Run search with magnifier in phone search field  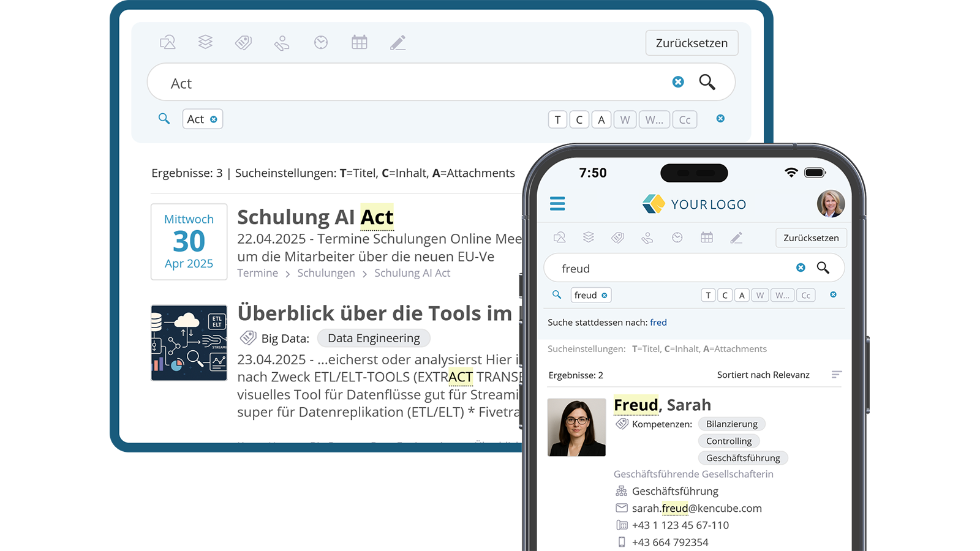pyautogui.click(x=823, y=268)
